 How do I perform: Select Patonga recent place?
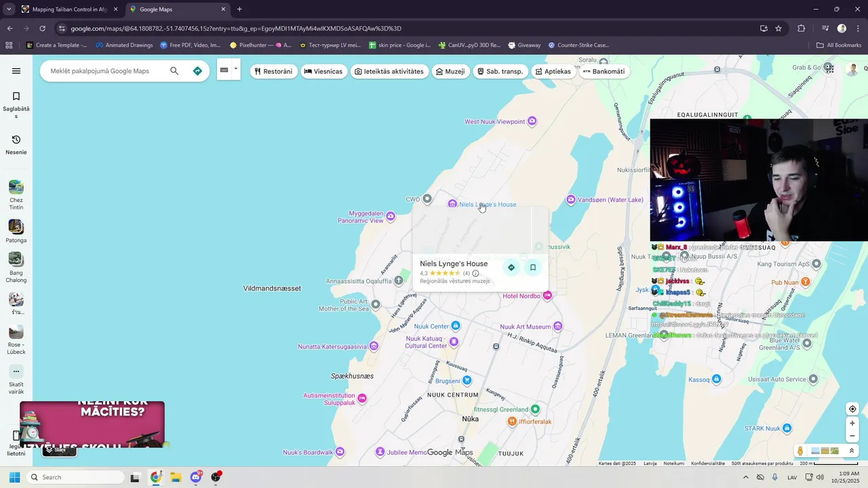tap(16, 232)
